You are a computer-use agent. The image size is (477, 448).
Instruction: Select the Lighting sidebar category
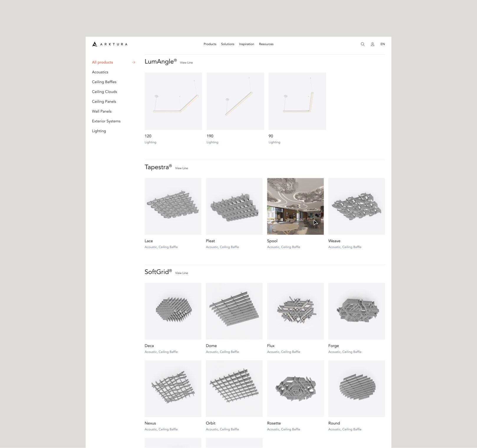pyautogui.click(x=99, y=131)
